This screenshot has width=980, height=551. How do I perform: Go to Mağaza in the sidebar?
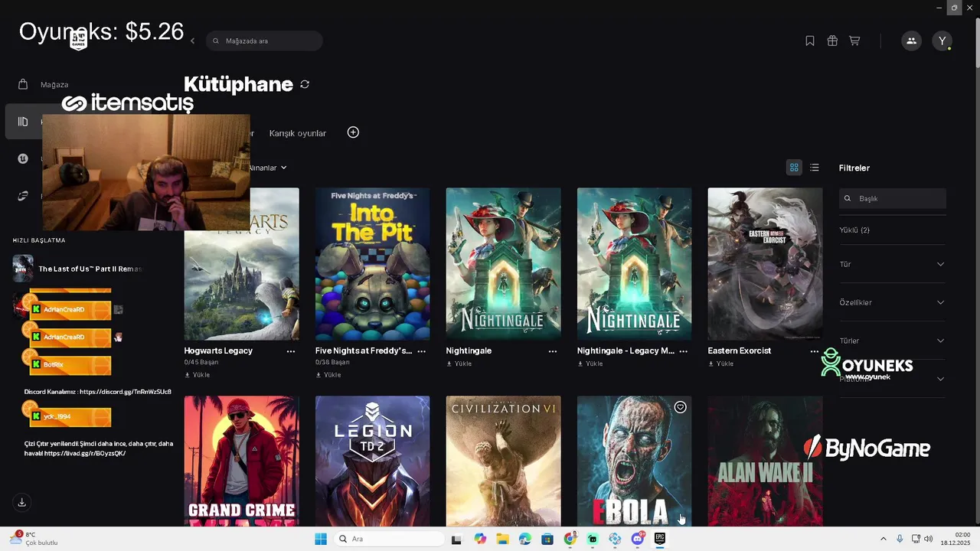(54, 85)
